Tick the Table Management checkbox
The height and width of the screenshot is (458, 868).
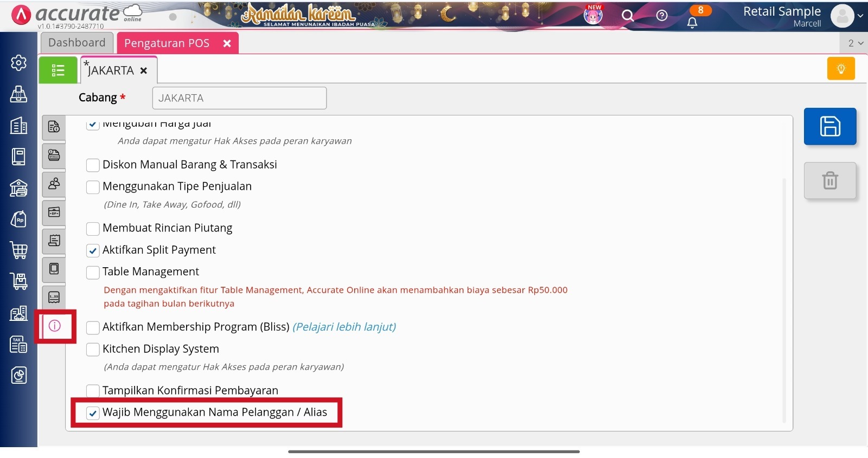pyautogui.click(x=93, y=272)
